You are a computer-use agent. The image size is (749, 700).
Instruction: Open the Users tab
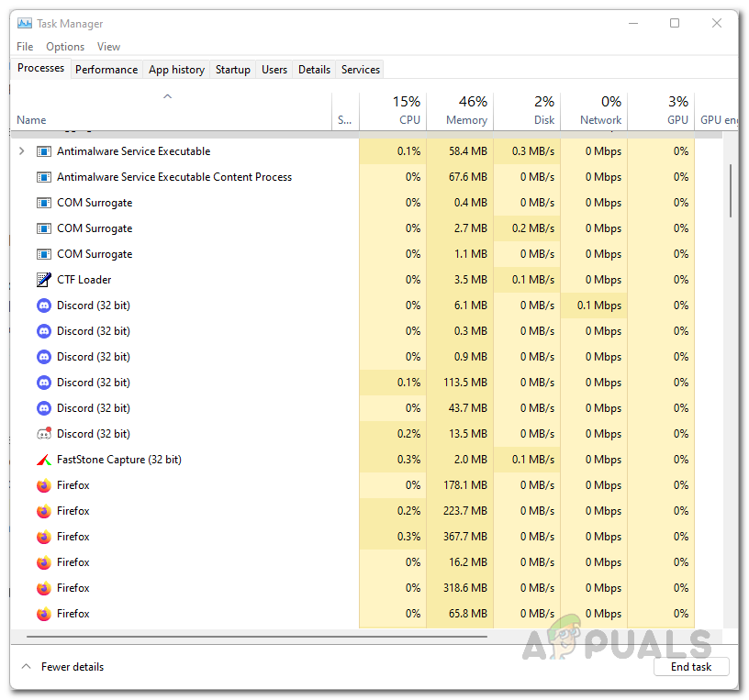pyautogui.click(x=274, y=70)
